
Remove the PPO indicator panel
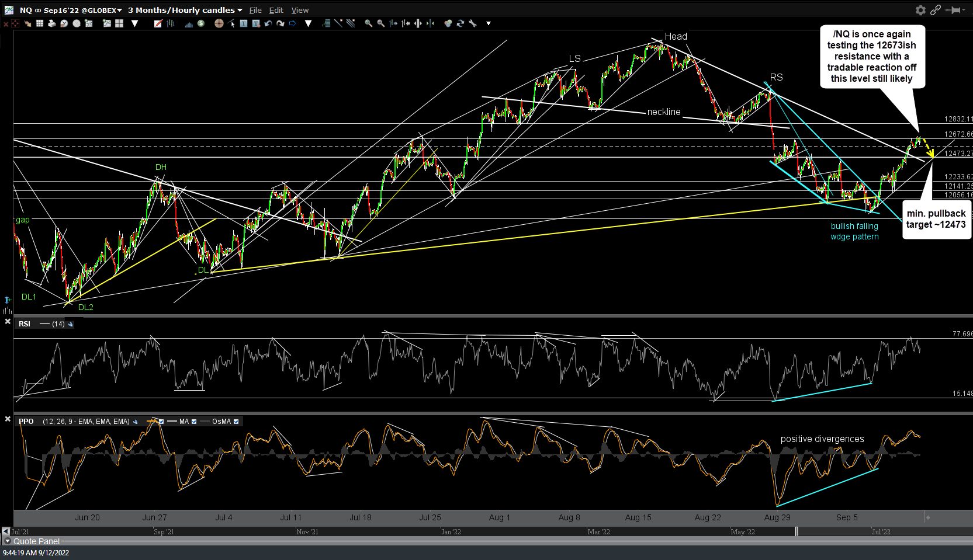[x=8, y=419]
